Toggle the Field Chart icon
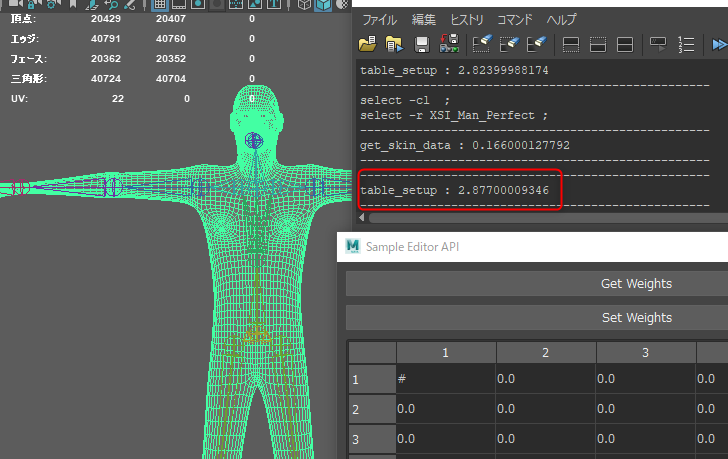Image resolution: width=728 pixels, height=459 pixels. click(x=236, y=4)
